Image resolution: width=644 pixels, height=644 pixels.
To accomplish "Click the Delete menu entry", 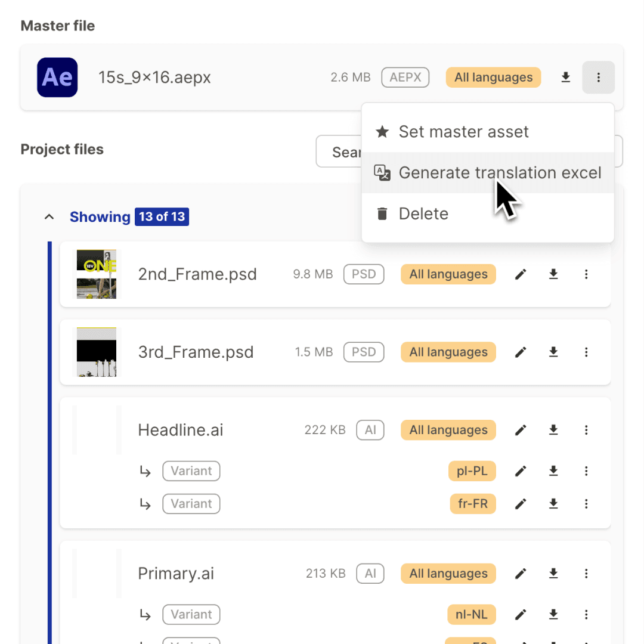I will (x=424, y=213).
